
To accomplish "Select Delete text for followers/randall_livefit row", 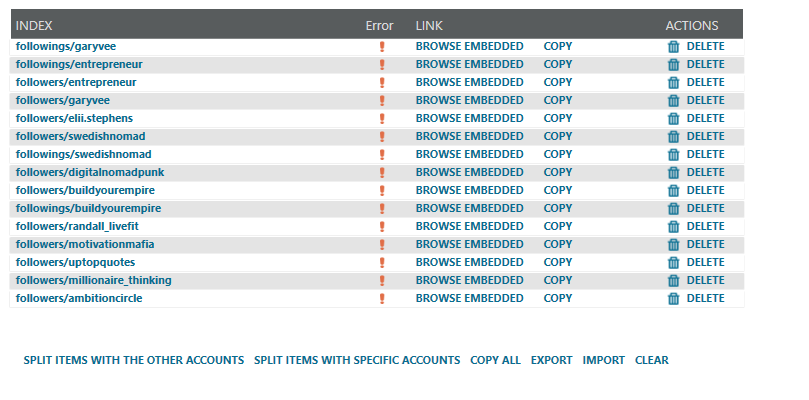I will [x=705, y=226].
